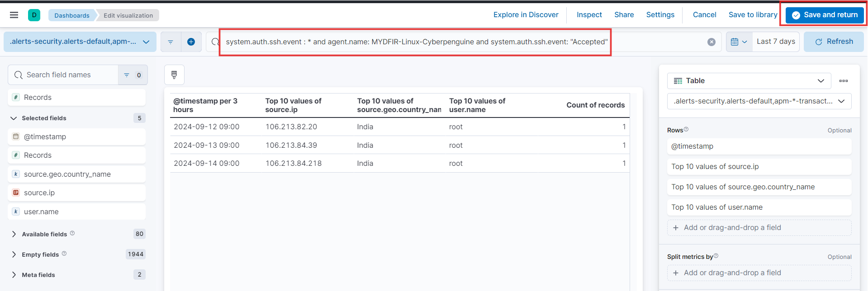Viewport: 868px width, 291px height.
Task: Add a field to Split metrics by
Action: pos(759,273)
